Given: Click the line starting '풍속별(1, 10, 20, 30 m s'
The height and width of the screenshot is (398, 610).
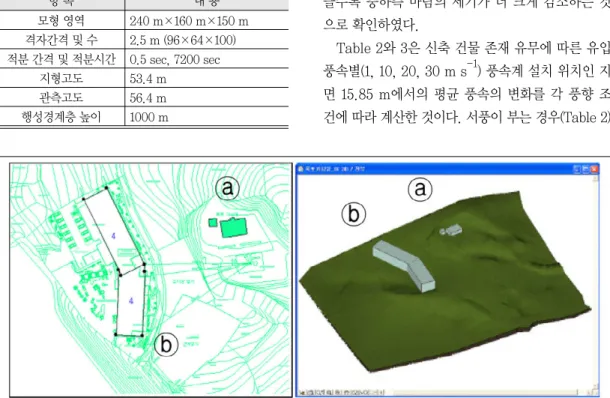Looking at the screenshot, I should (466, 70).
